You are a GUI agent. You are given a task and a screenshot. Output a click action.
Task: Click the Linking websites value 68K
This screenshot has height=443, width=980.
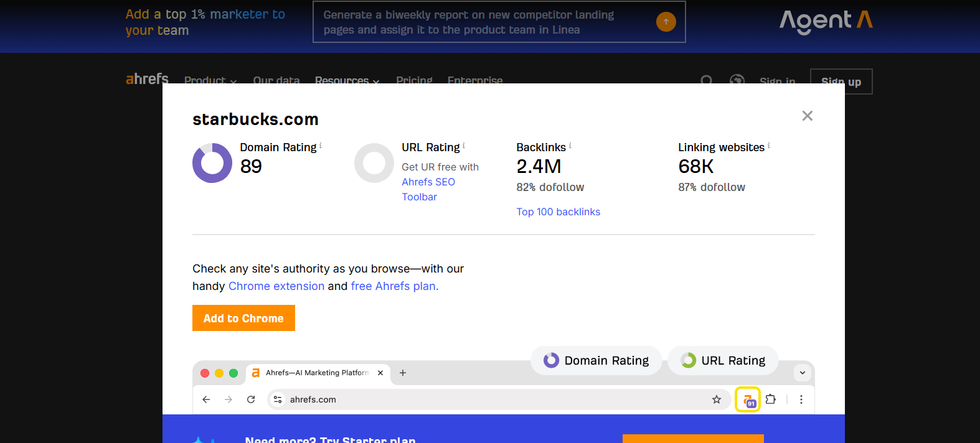696,167
